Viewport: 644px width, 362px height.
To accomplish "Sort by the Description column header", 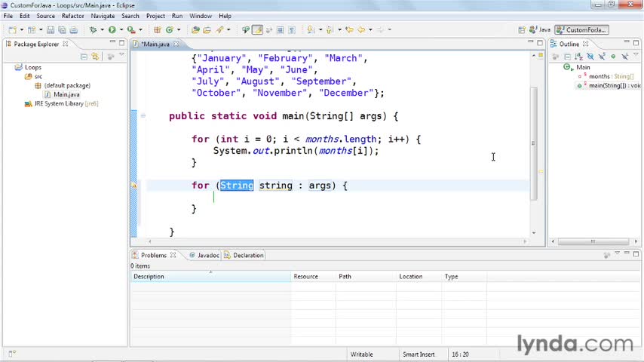I will (x=210, y=277).
